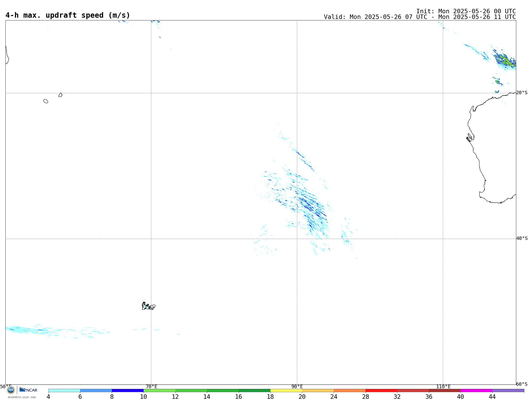The image size is (532, 400).
Task: Click the colorbar tick label '4'
Action: coord(48,397)
